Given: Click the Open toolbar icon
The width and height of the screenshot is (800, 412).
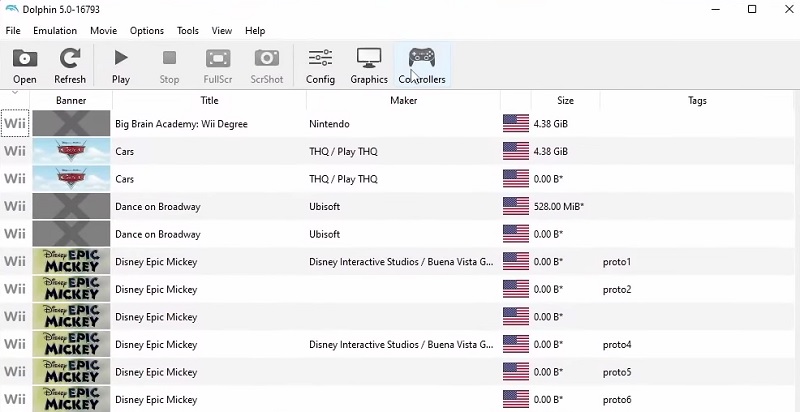Looking at the screenshot, I should point(25,66).
